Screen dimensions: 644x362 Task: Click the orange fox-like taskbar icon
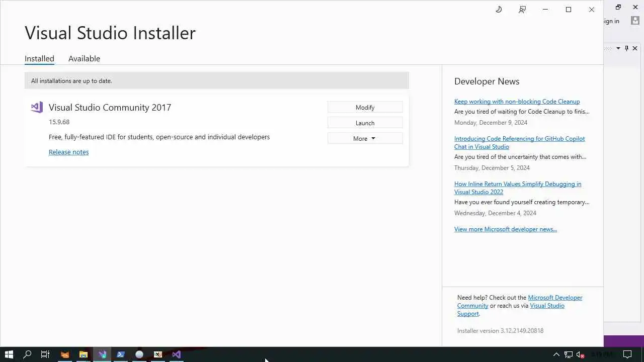(65, 354)
